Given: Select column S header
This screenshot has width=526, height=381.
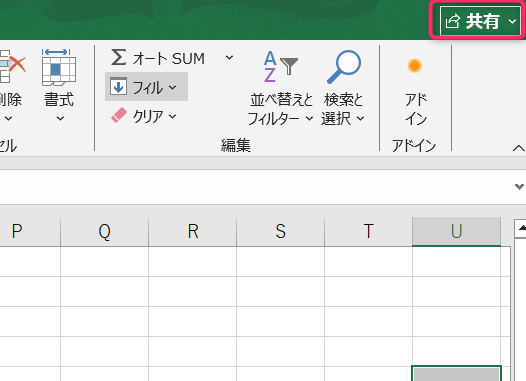Looking at the screenshot, I should (x=280, y=231).
